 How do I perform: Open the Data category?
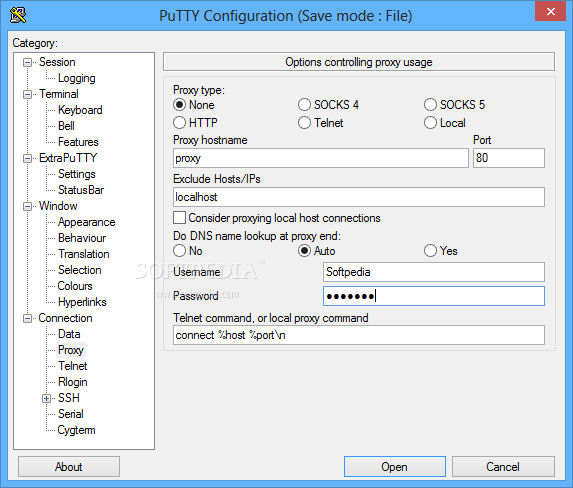pyautogui.click(x=69, y=334)
